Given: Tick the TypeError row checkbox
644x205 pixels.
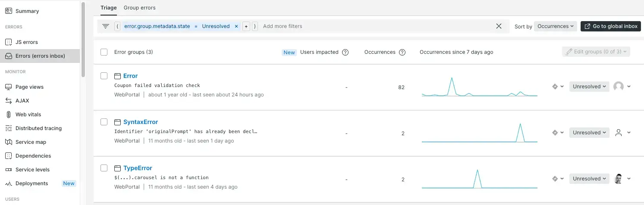Looking at the screenshot, I should [104, 168].
